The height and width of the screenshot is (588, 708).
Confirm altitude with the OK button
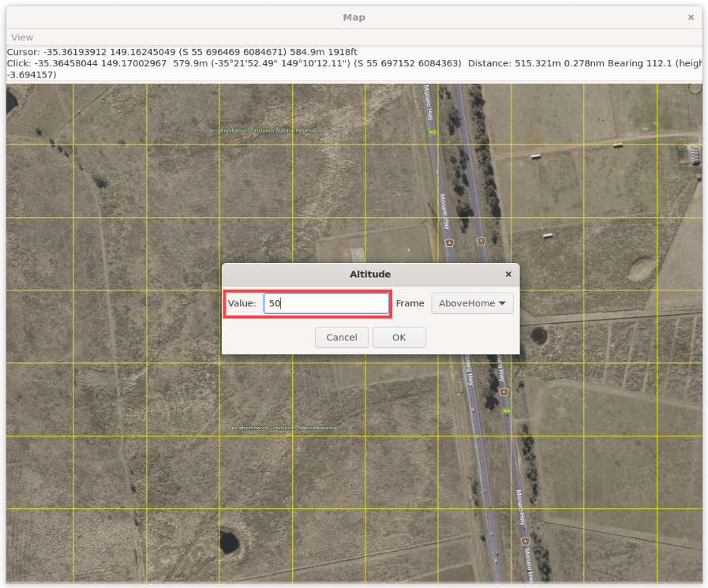399,338
